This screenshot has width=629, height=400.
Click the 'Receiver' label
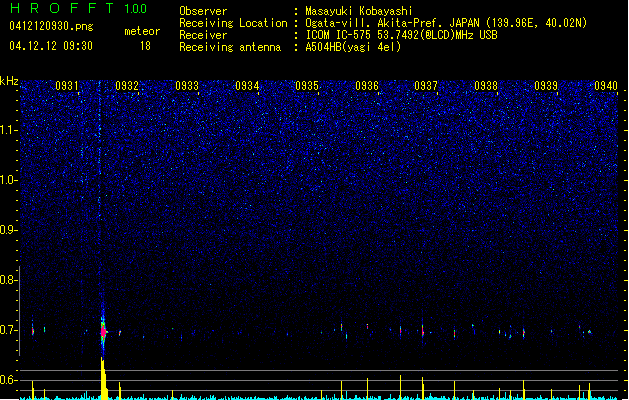click(x=203, y=35)
